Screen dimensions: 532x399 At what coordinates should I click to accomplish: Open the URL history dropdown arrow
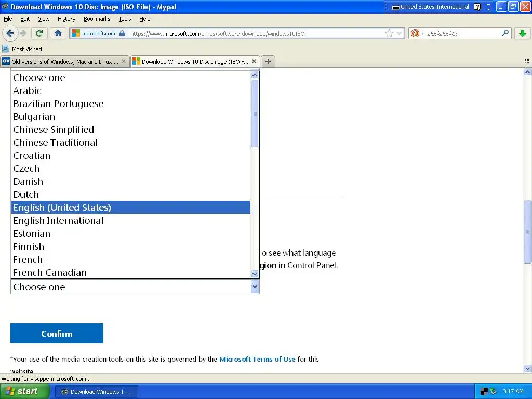click(x=400, y=33)
